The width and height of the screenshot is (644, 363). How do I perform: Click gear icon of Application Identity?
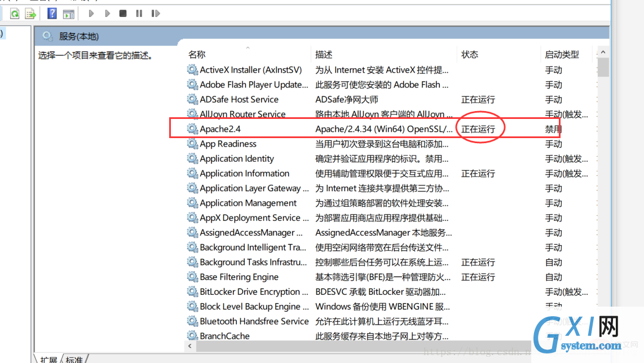tap(192, 158)
